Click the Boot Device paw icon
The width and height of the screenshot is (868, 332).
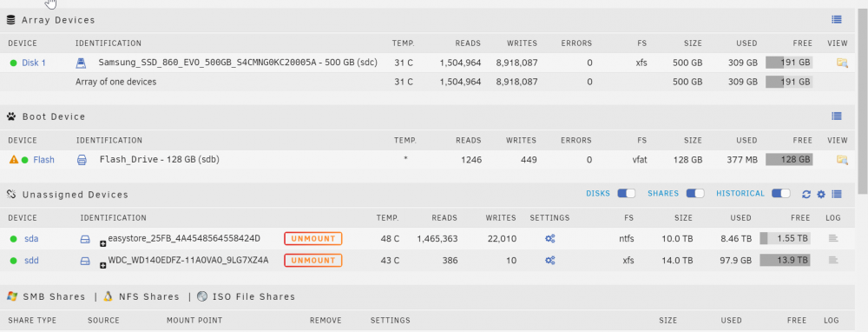click(11, 116)
